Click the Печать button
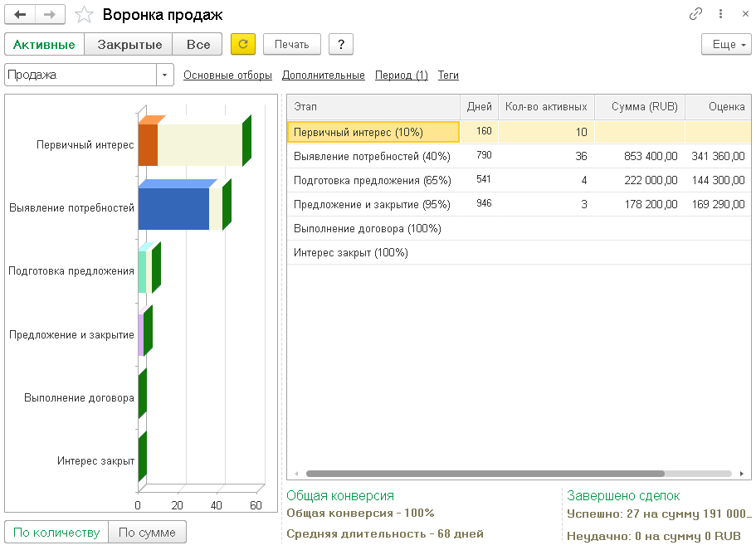This screenshot has width=756, height=555. click(292, 44)
